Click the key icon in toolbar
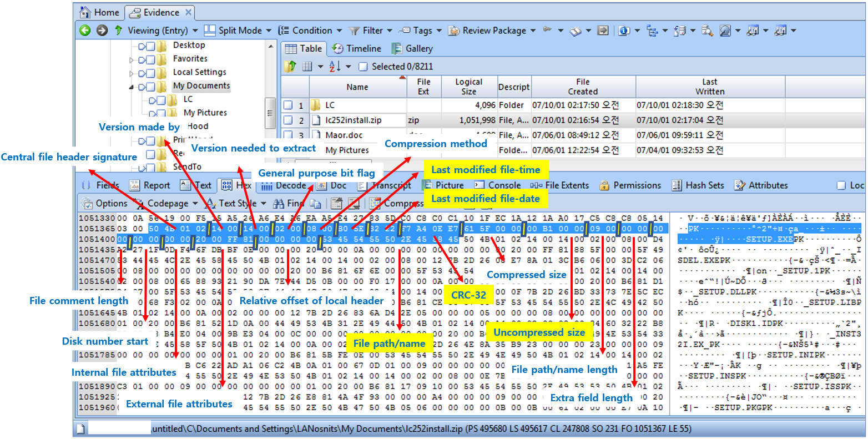 point(548,30)
